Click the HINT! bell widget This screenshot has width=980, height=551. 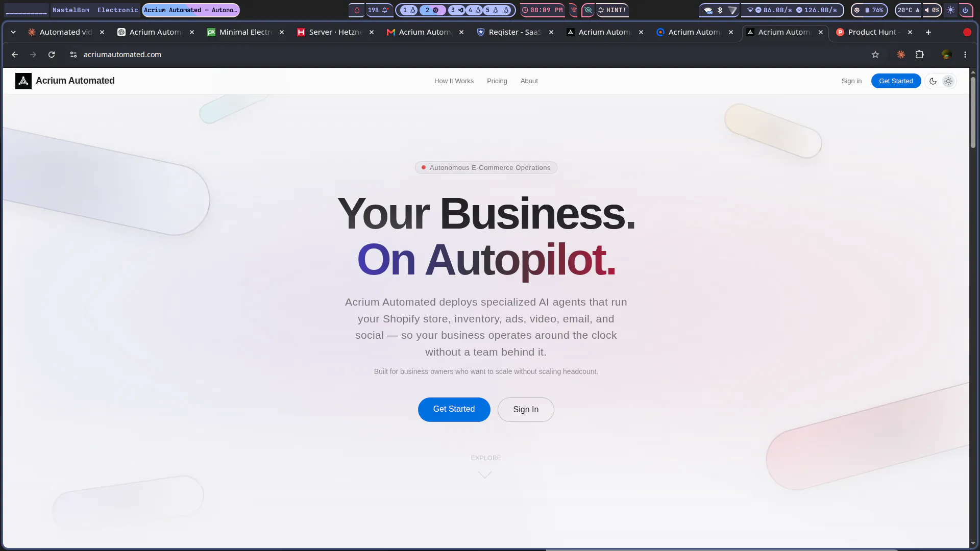pos(612,10)
